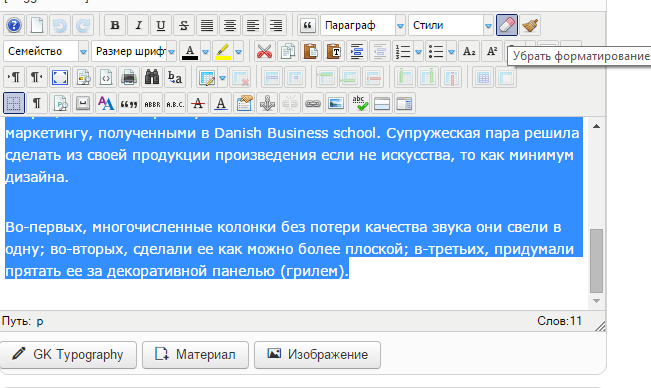
Task: Expand highlight color picker arrow
Action: (239, 52)
